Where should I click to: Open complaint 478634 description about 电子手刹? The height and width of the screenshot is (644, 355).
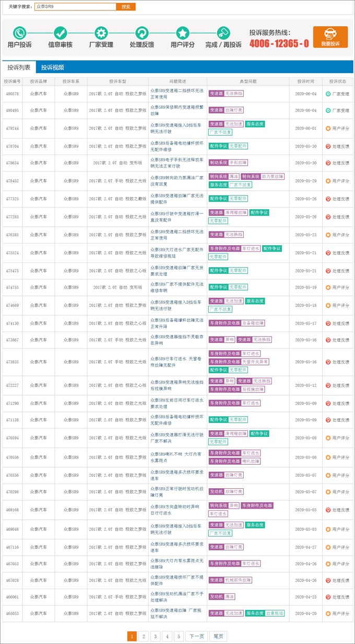coord(177,163)
